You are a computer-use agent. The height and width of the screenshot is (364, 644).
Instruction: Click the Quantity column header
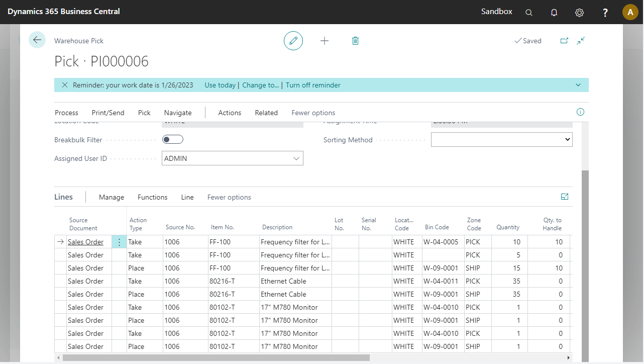pos(508,227)
